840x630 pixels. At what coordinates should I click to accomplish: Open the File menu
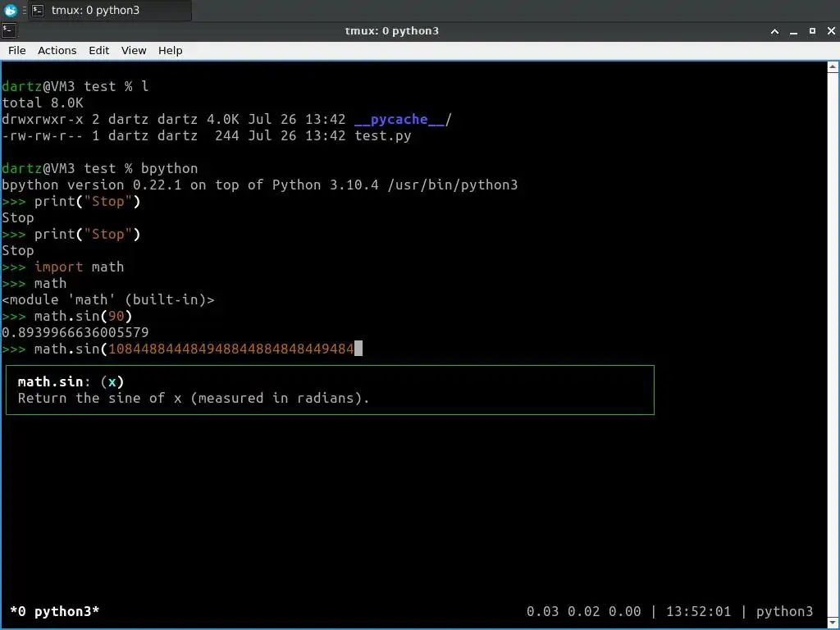16,50
